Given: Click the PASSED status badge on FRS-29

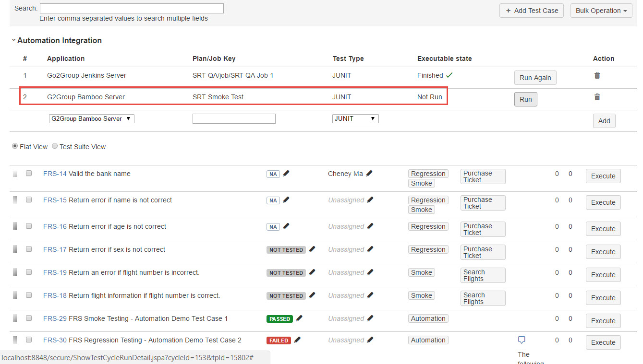Looking at the screenshot, I should click(279, 319).
